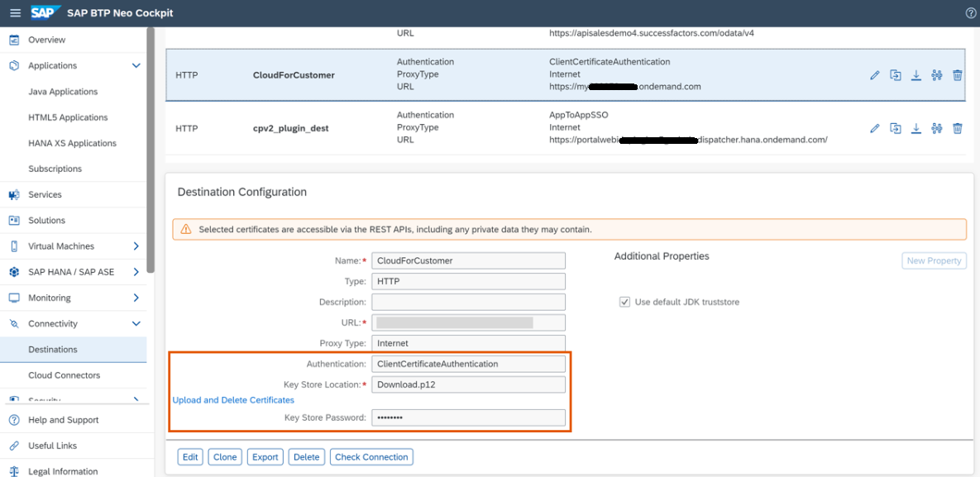Select the CloudForCustomer name in the table
The height and width of the screenshot is (477, 980).
[294, 75]
